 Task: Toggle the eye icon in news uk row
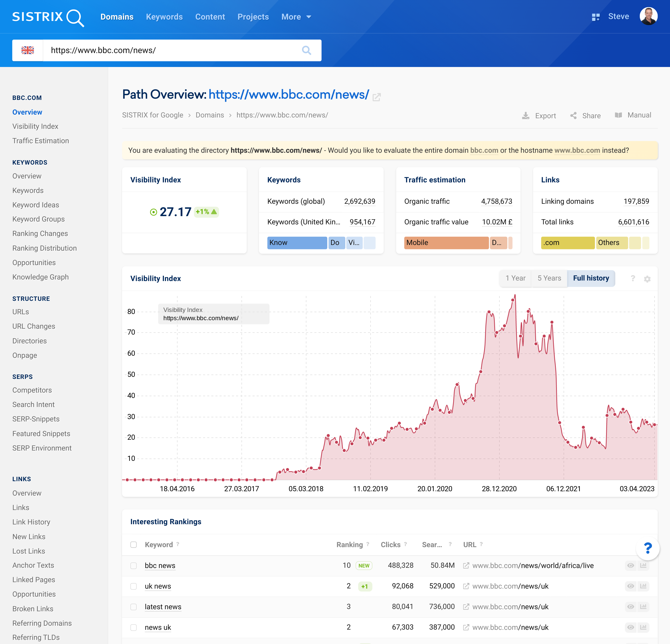coord(631,627)
